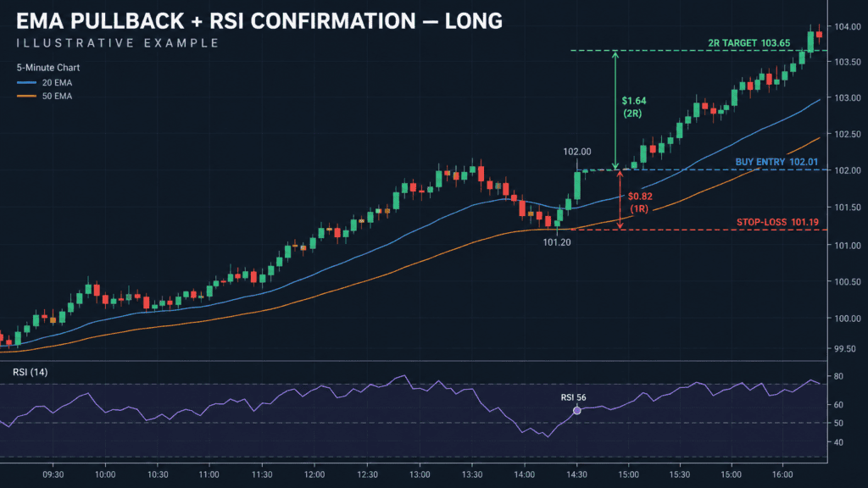This screenshot has height=488, width=868.
Task: Click the 60 level on the RSI axis
Action: (838, 405)
